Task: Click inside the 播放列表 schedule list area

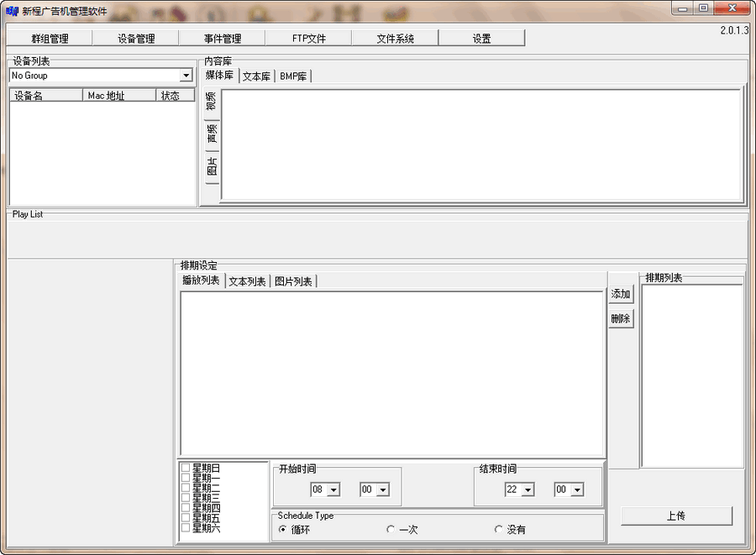Action: (x=392, y=374)
